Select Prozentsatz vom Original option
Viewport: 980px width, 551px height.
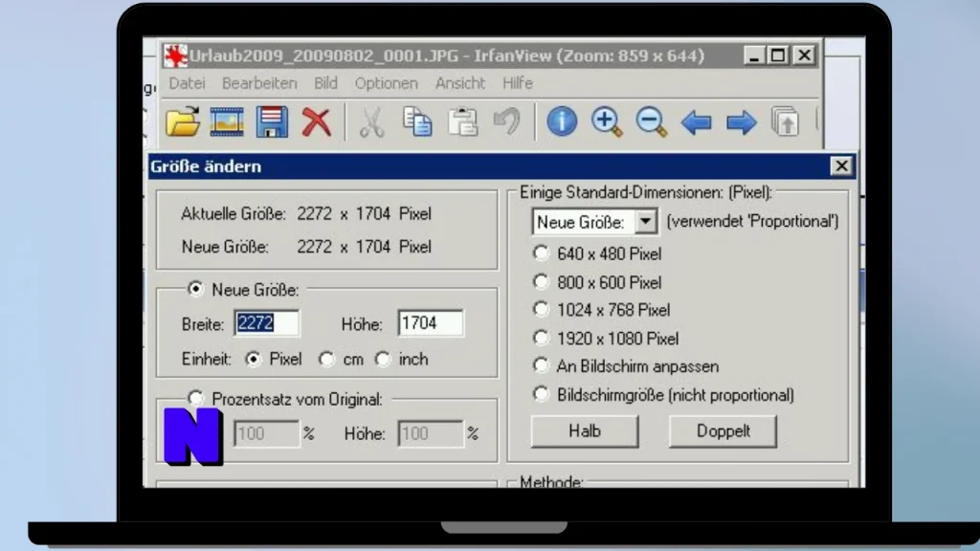tap(195, 398)
